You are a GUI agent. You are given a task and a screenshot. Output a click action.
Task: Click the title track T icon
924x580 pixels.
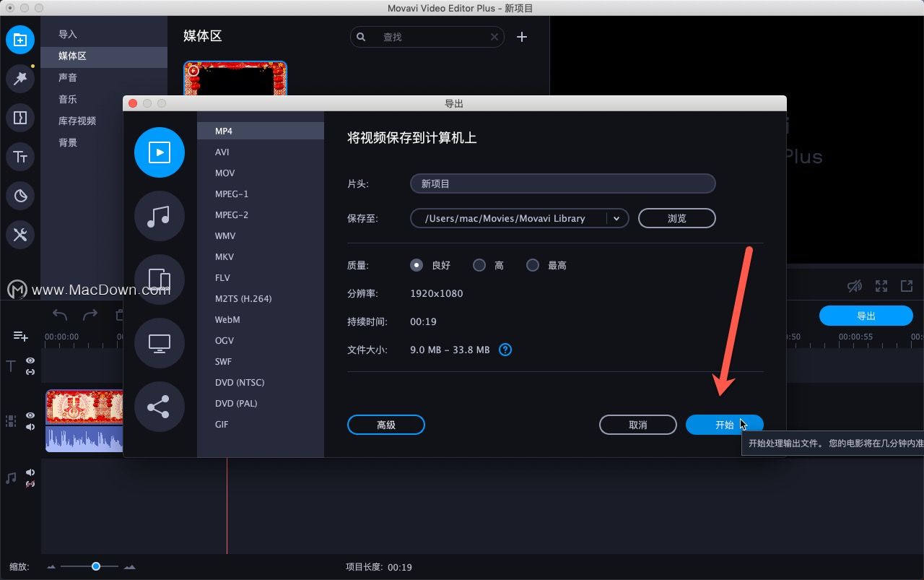pos(11,366)
